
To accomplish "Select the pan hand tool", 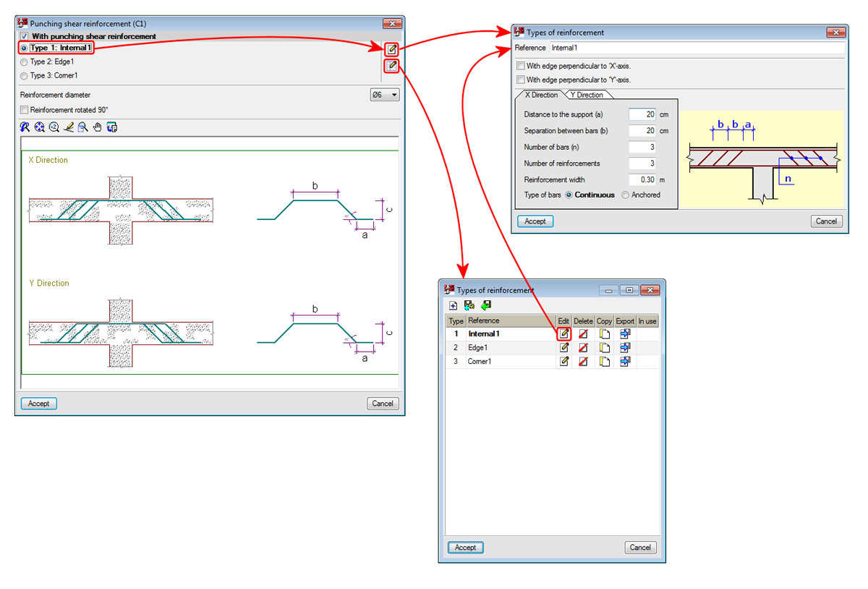I will point(97,127).
